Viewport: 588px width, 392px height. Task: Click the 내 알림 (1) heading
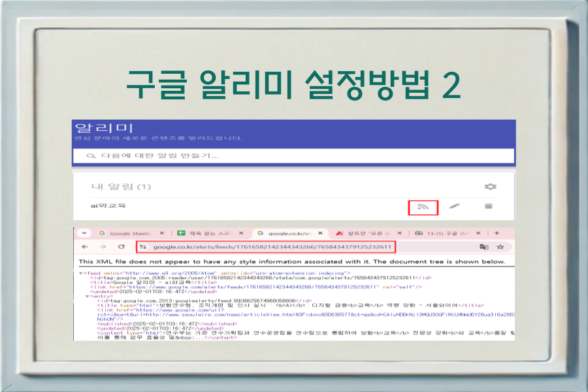pos(121,186)
